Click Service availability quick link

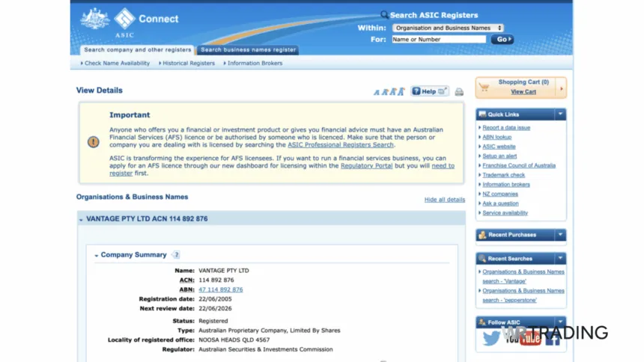point(505,212)
